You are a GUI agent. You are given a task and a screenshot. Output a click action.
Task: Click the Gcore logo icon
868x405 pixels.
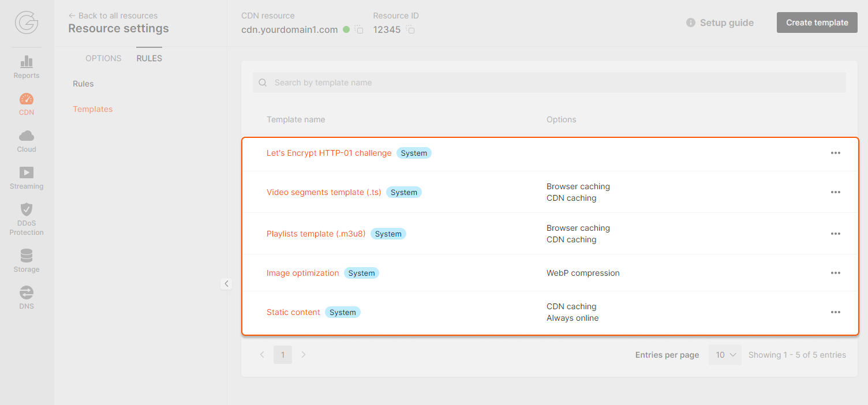pyautogui.click(x=27, y=23)
